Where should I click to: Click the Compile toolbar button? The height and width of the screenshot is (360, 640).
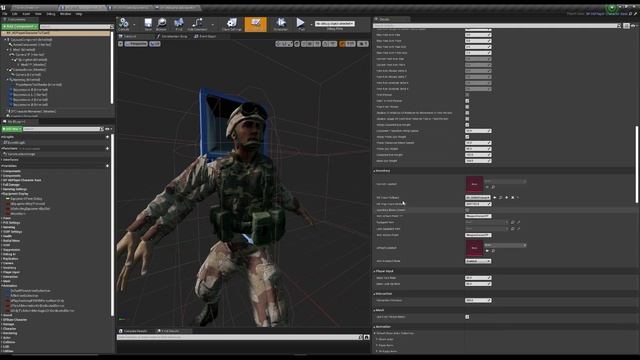pos(124,24)
